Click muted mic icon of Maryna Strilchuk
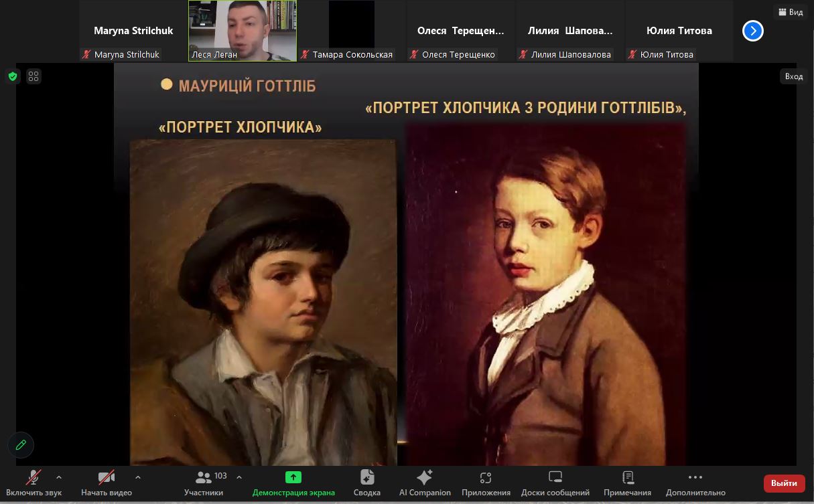The height and width of the screenshot is (504, 814). click(x=86, y=55)
